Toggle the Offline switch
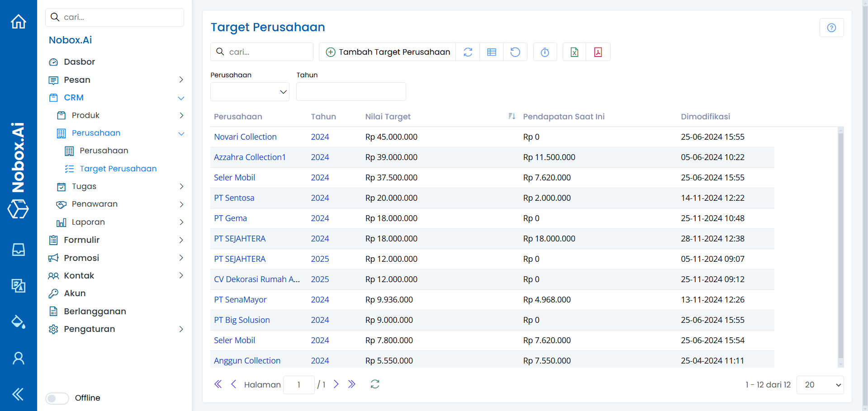The width and height of the screenshot is (868, 411). [x=57, y=398]
